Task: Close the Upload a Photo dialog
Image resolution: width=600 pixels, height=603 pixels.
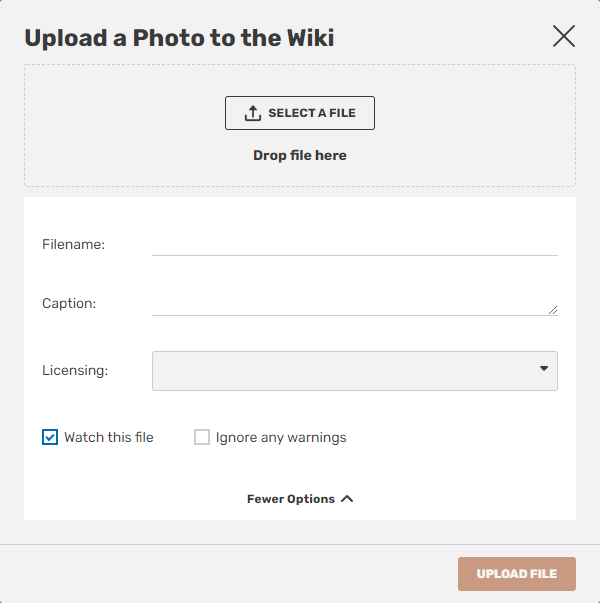Action: pyautogui.click(x=564, y=37)
